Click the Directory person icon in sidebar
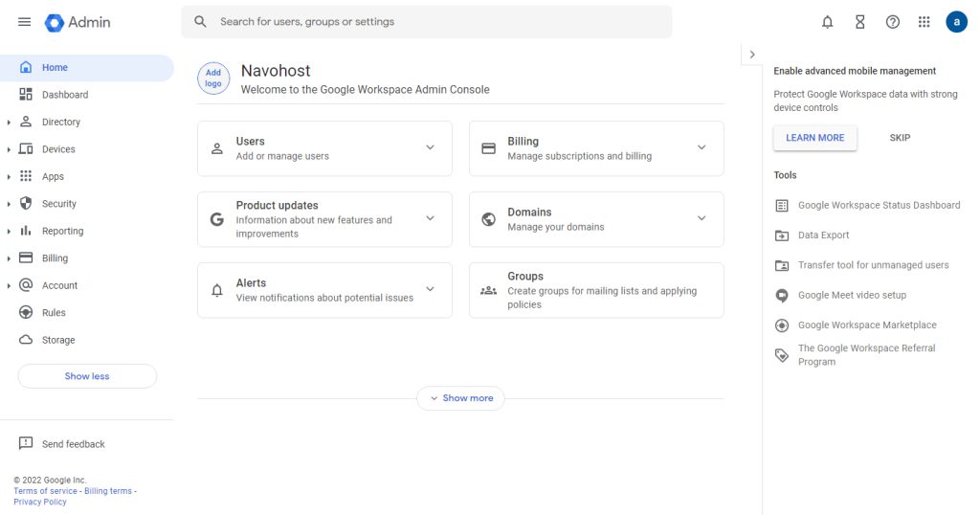This screenshot has height=515, width=980. [26, 122]
